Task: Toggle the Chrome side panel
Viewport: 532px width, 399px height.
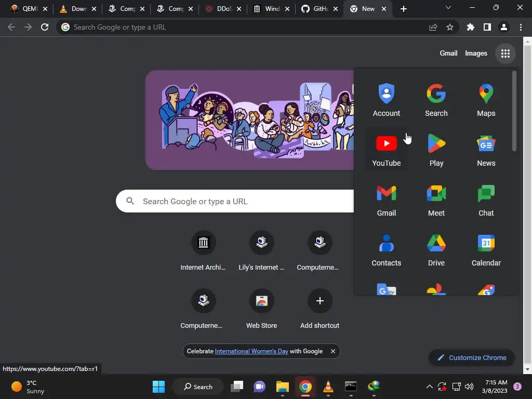Action: [487, 27]
